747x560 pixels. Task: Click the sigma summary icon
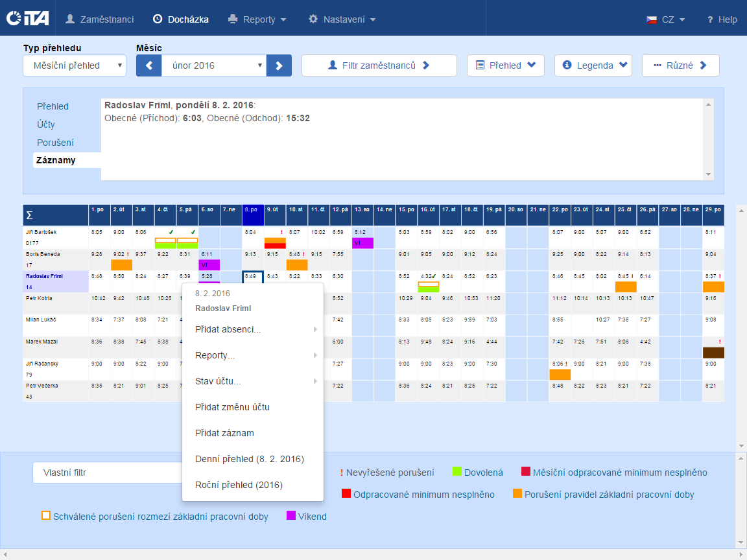tap(29, 215)
